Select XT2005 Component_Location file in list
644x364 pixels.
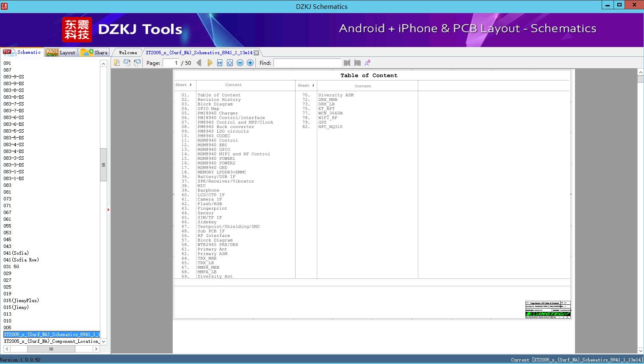pos(52,341)
